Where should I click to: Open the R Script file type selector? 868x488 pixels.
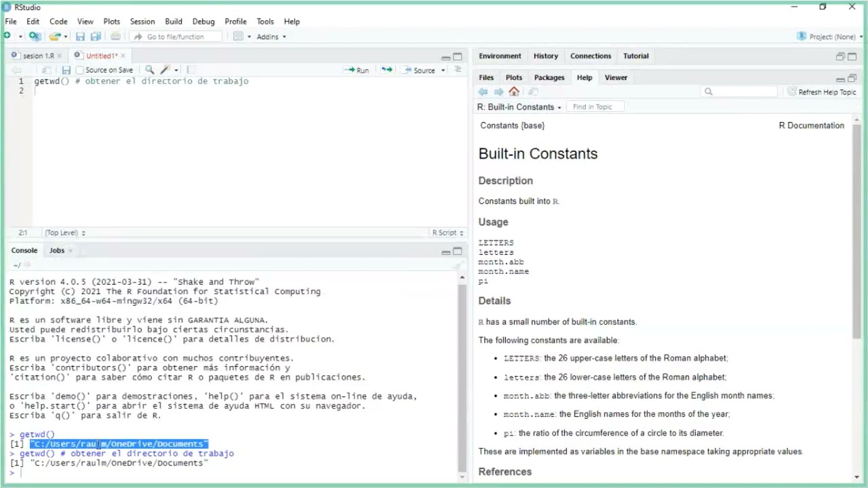point(448,232)
